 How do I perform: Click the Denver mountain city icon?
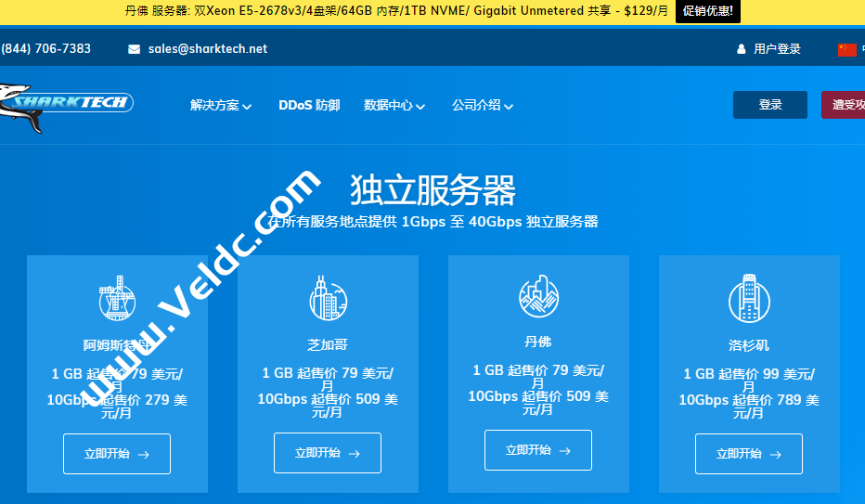[538, 296]
